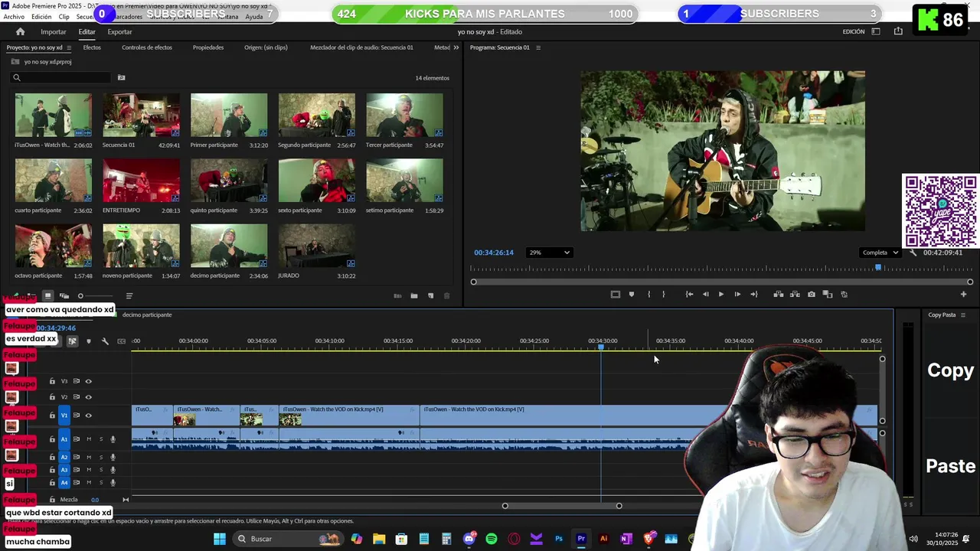Click the timeline horizontal zoom scrollbar
The height and width of the screenshot is (551, 980).
pyautogui.click(x=562, y=506)
